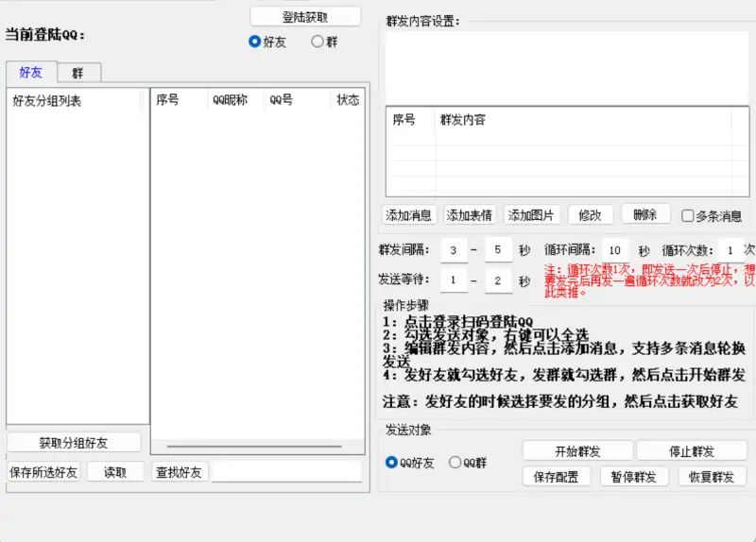
Task: Click the 读取 button
Action: [115, 472]
